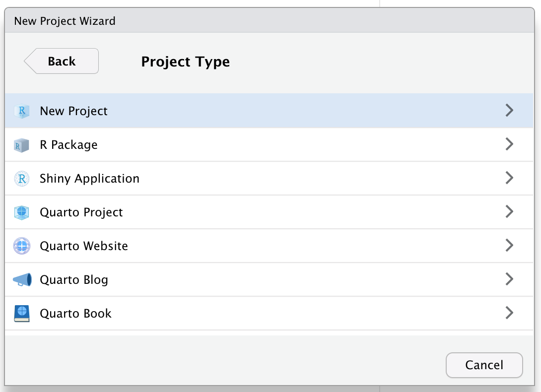Open the New Project row chevron
Image resolution: width=541 pixels, height=392 pixels.
[509, 111]
